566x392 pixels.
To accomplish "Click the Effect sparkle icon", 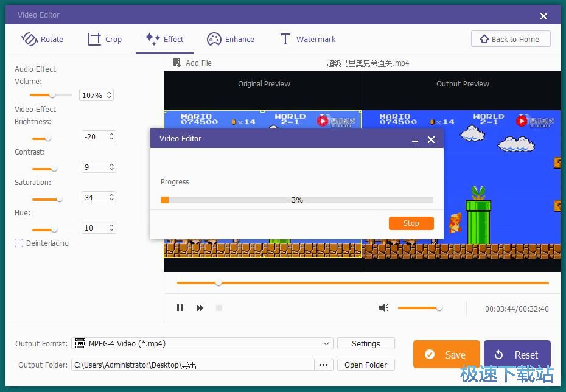I will [152, 38].
